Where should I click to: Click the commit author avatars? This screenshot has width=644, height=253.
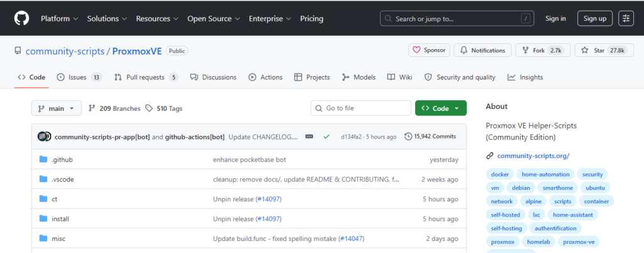44,137
